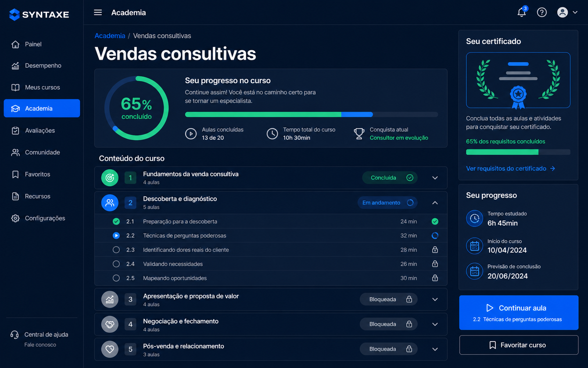Expand Apresentação e proposta de valor module
The width and height of the screenshot is (588, 368).
coord(435,300)
